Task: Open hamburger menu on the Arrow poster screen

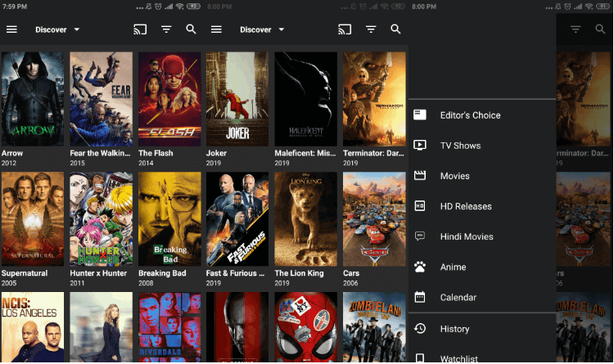Action: point(11,29)
